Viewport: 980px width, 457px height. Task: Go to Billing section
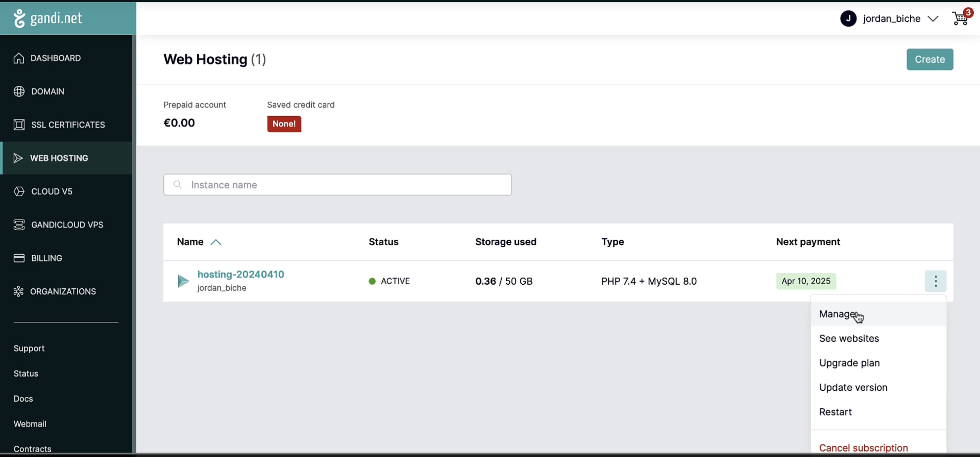pos(66,258)
